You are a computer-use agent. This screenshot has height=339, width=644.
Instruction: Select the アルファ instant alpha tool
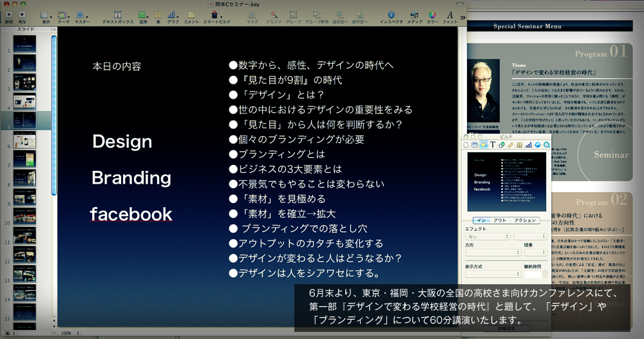pos(274,17)
